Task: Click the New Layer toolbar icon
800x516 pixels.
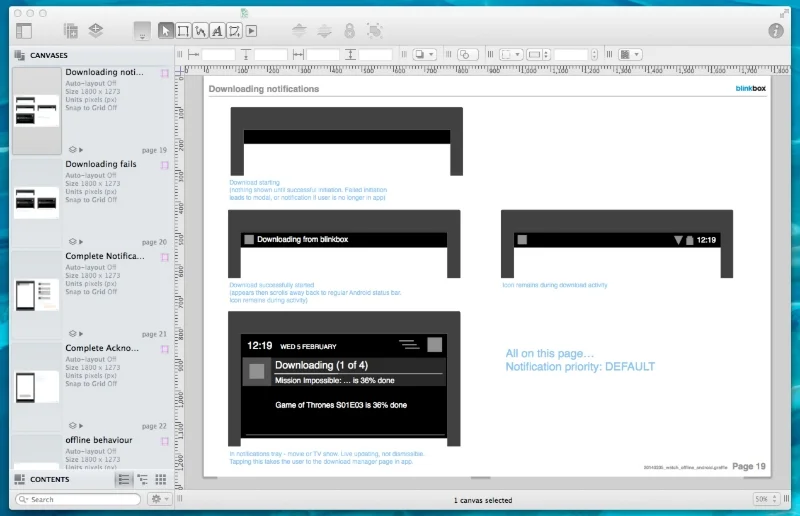Action: point(96,31)
